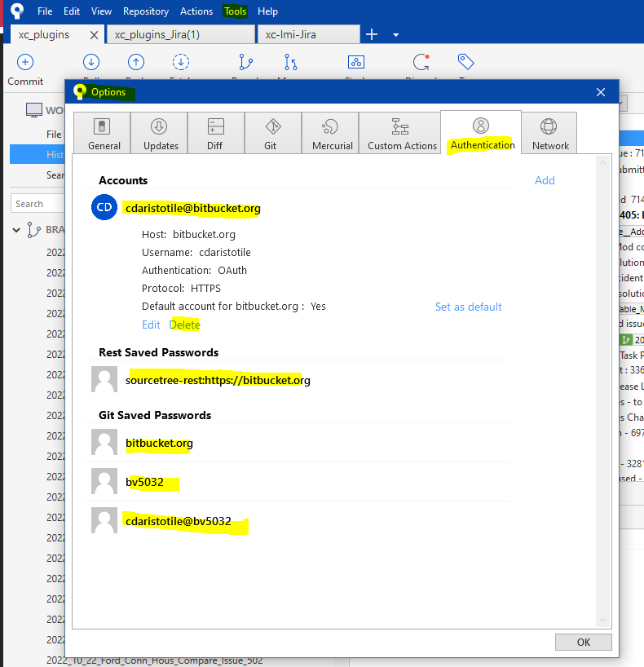Viewport: 644px width, 667px height.
Task: Open the Custom Actions tab
Action: click(399, 133)
